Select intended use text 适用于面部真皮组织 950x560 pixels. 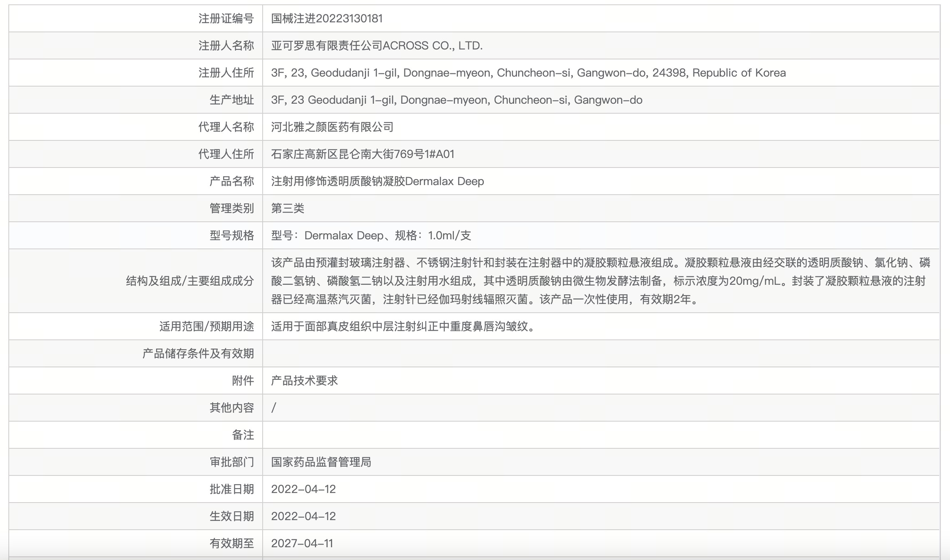click(403, 326)
